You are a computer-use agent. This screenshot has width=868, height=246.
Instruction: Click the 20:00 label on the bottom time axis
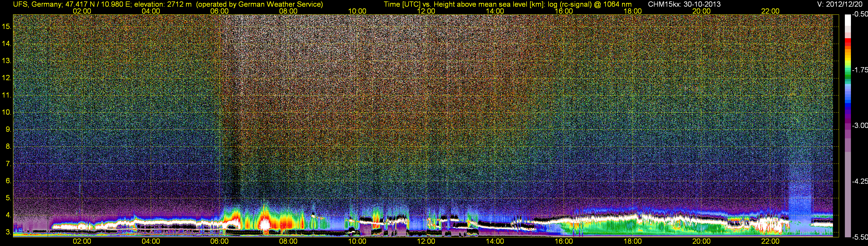(702, 241)
